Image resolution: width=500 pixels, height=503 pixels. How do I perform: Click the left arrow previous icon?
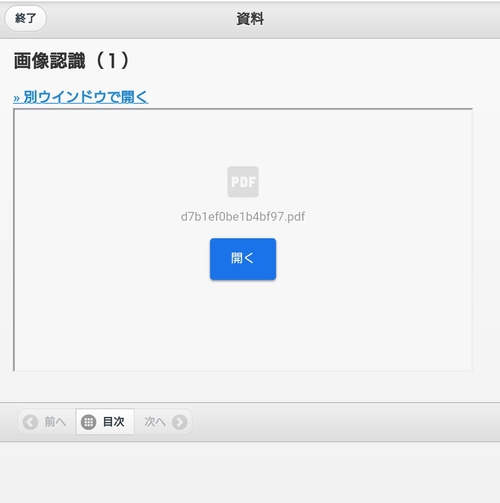[x=30, y=422]
